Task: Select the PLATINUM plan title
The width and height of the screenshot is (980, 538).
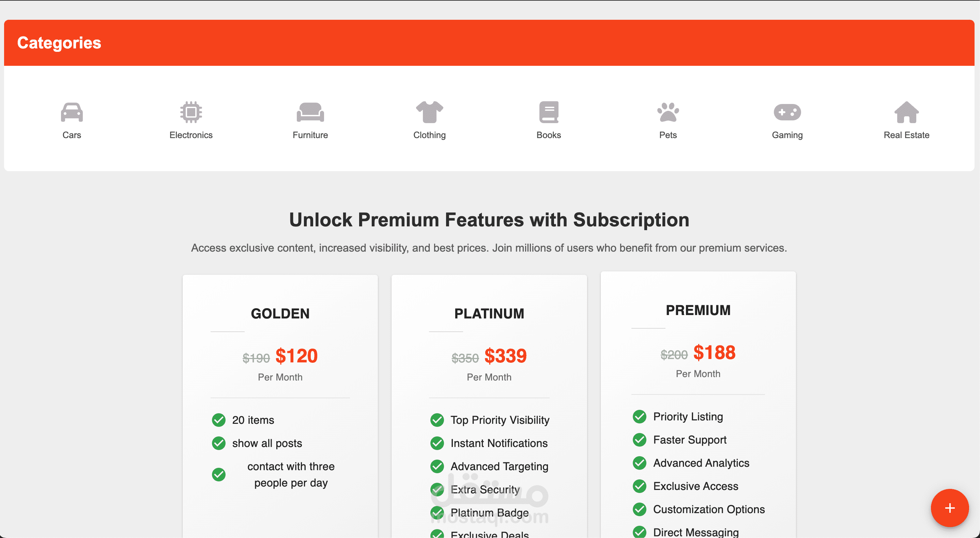Action: (489, 314)
